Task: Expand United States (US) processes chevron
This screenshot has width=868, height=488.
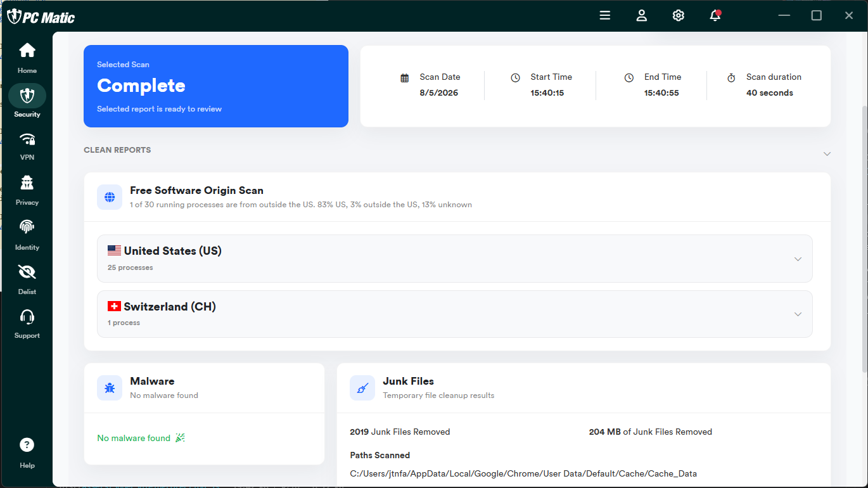Action: point(798,259)
